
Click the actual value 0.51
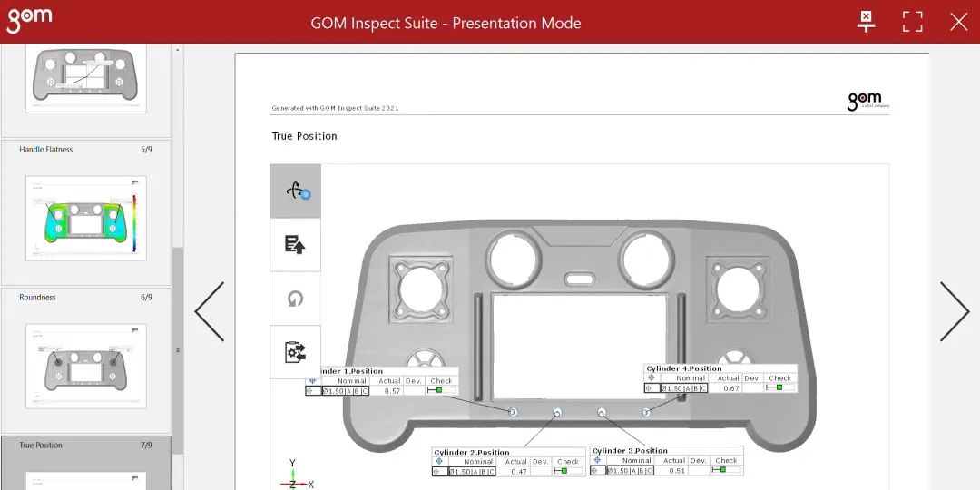676,470
